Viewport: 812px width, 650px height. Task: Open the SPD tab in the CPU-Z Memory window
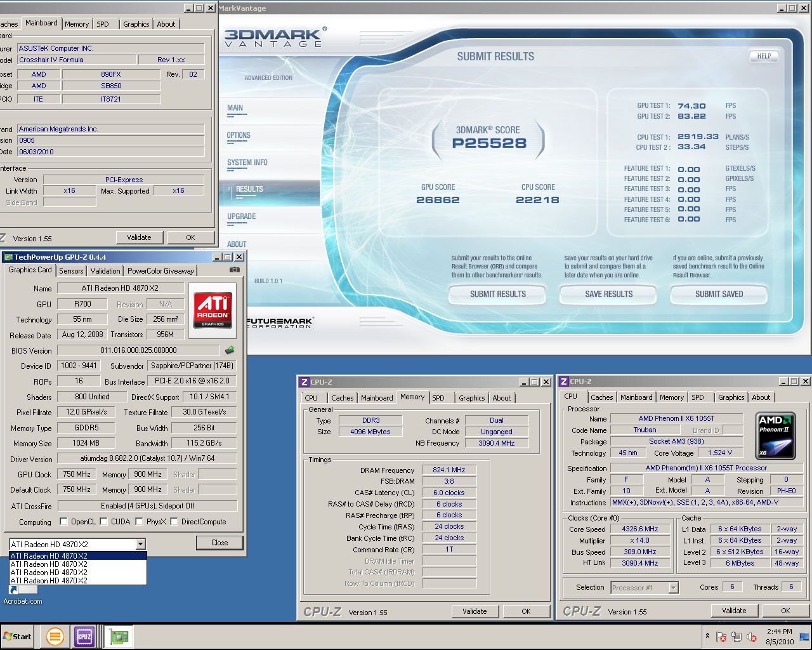[438, 398]
